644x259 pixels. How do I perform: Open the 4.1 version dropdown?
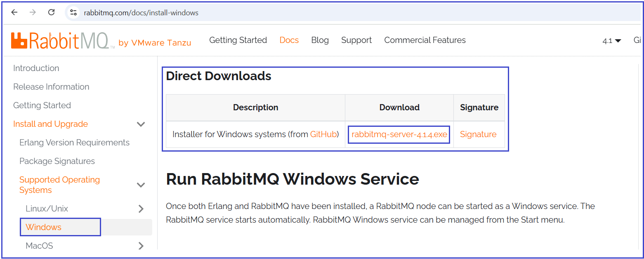(611, 40)
